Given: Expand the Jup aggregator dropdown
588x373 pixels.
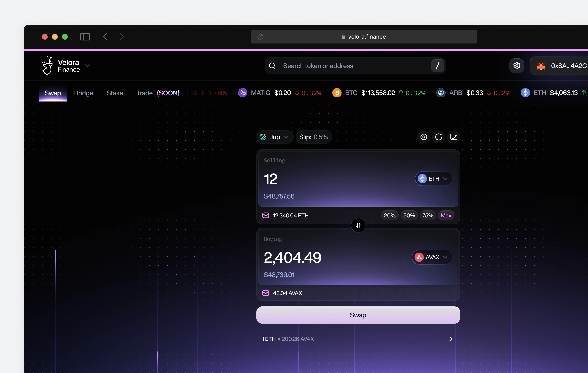Looking at the screenshot, I should coord(274,137).
